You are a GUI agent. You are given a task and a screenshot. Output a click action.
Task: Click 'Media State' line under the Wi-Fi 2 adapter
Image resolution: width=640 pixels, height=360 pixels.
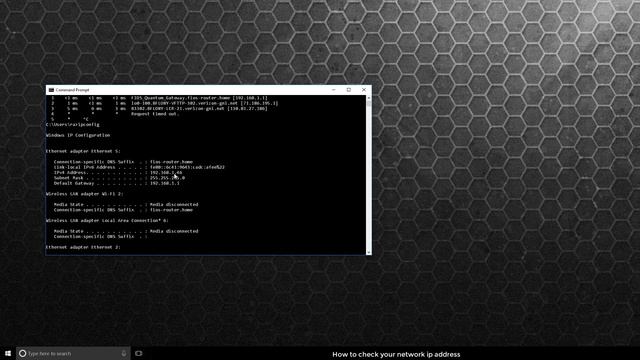coord(126,204)
